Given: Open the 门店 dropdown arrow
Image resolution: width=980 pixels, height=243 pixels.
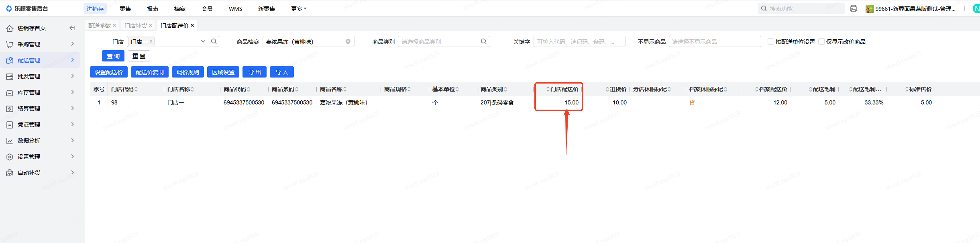Looking at the screenshot, I should click(203, 41).
